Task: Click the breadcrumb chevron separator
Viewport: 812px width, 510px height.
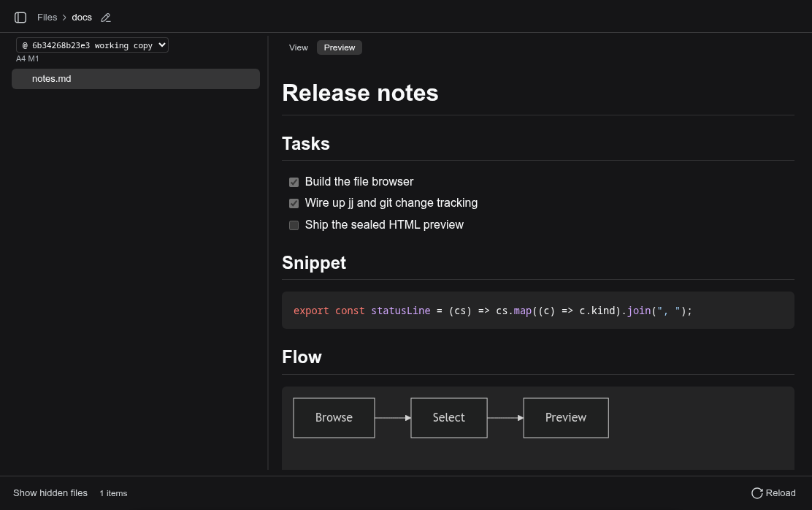Action: tap(64, 18)
